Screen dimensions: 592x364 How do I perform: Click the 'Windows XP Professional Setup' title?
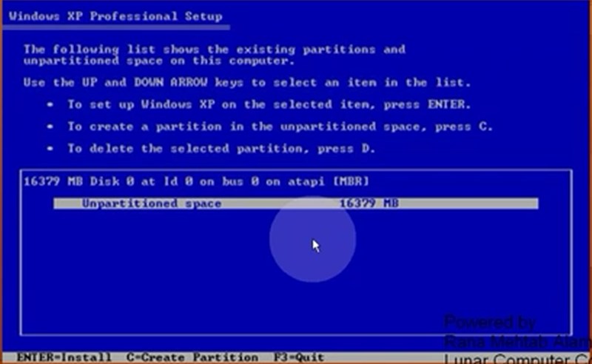coord(115,16)
